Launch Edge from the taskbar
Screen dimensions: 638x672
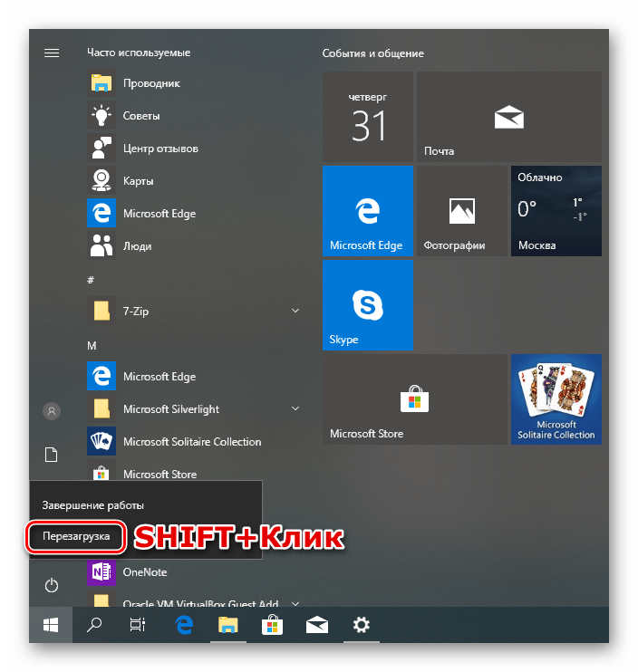184,625
